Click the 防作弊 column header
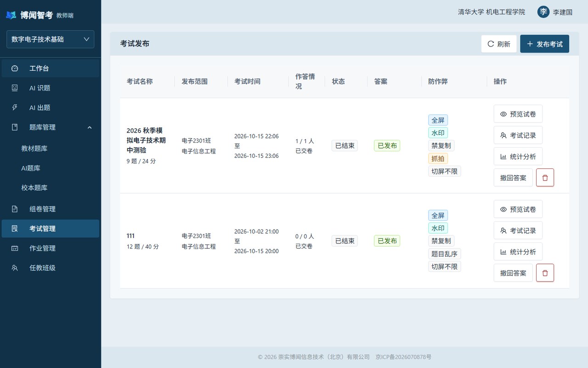This screenshot has width=588, height=368. (x=438, y=81)
